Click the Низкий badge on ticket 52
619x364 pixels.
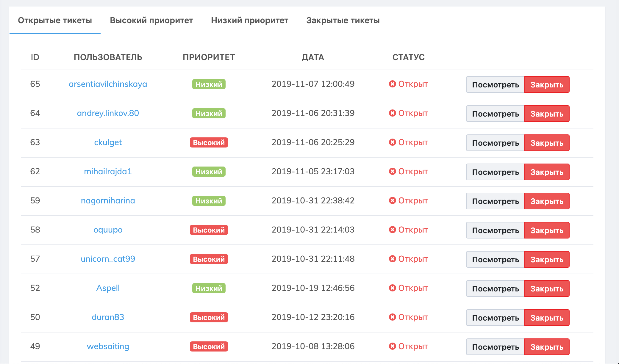tap(209, 288)
